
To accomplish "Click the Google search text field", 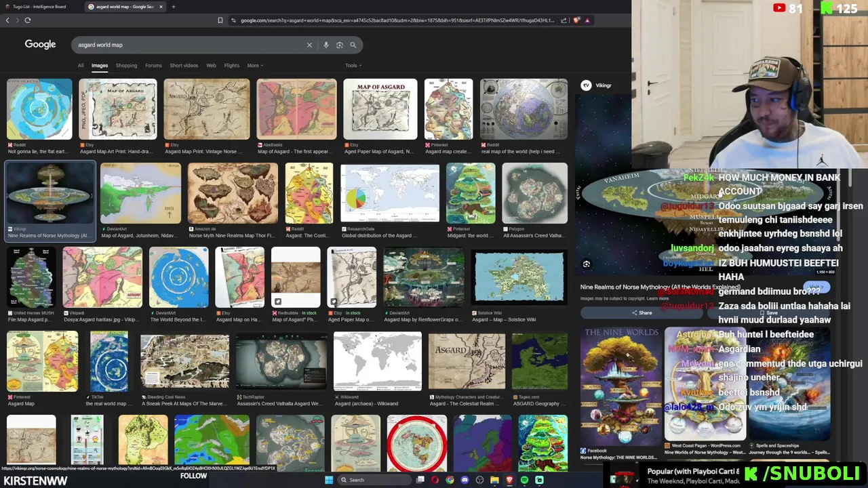I will (190, 45).
